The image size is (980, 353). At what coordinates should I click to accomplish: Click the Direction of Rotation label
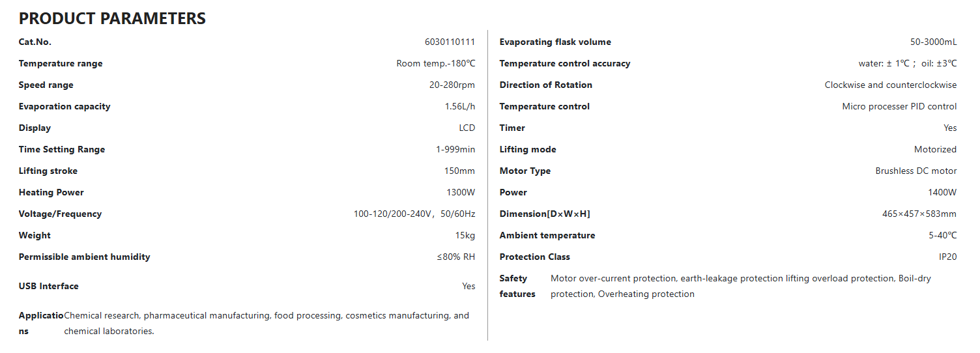545,85
